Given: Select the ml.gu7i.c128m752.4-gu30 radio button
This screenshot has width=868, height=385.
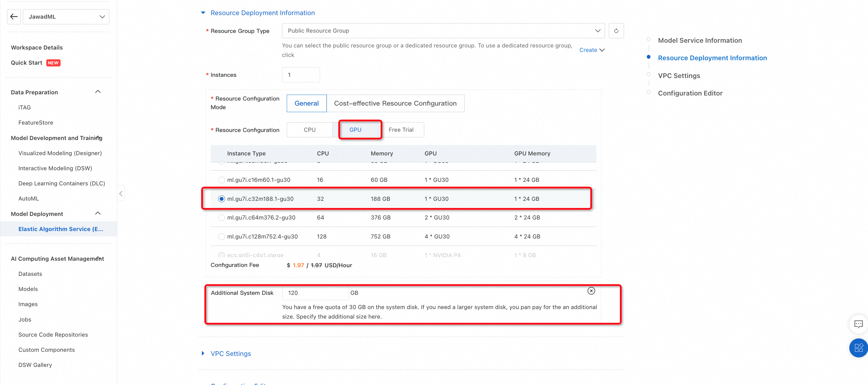Looking at the screenshot, I should click(x=221, y=237).
